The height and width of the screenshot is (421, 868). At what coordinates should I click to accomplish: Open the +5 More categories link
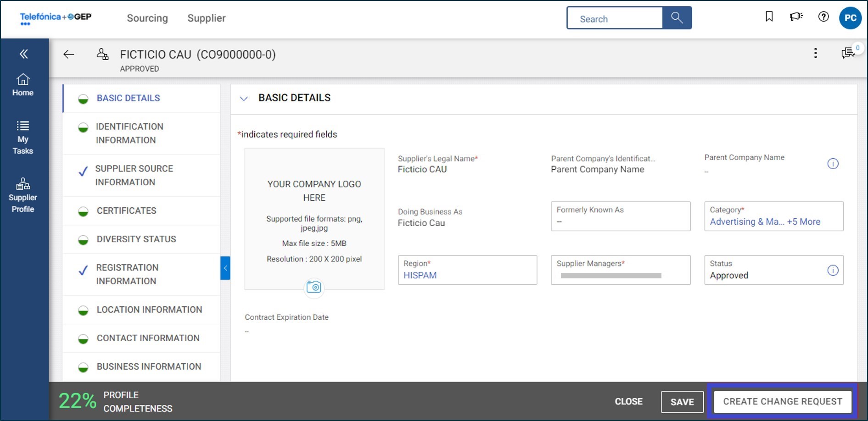tap(802, 222)
